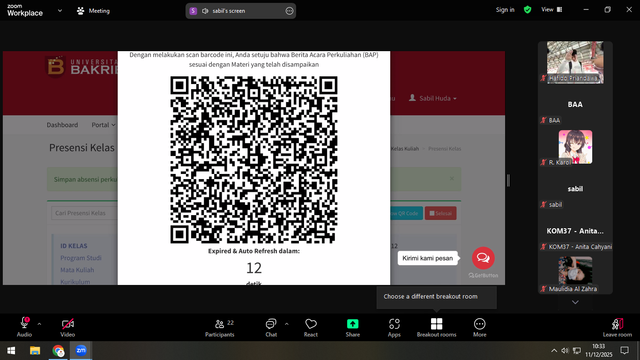This screenshot has height=360, width=640.
Task: Click the Presensi Kelas heading
Action: [x=82, y=148]
